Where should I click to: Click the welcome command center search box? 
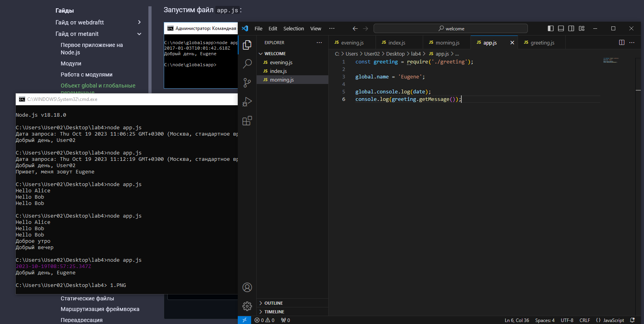pos(450,28)
